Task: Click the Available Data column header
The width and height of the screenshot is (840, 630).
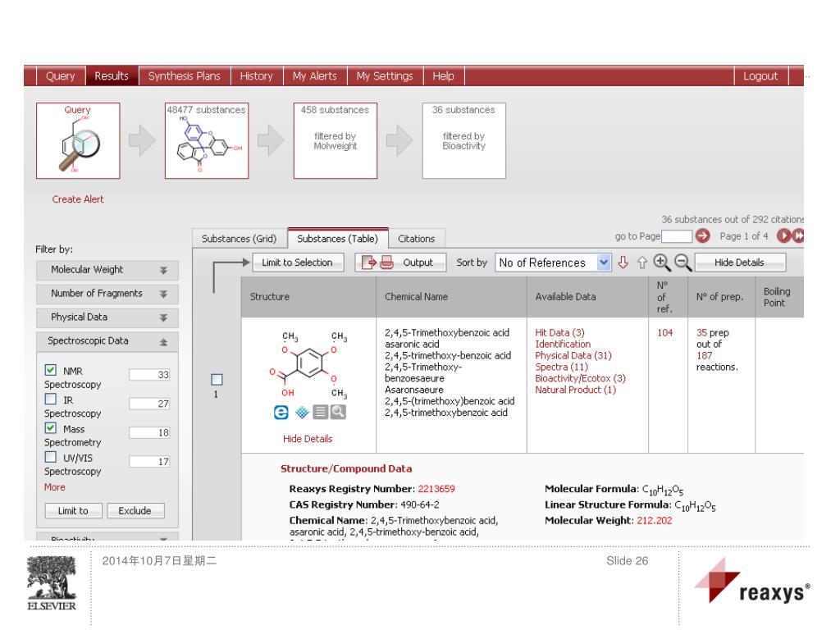Action: (587, 297)
